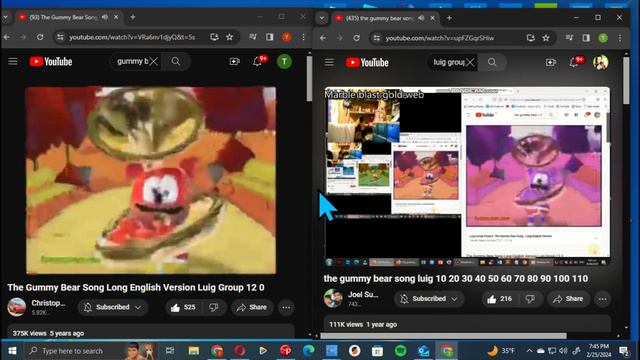The height and width of the screenshot is (360, 640).
Task: Open a new tab in the right browser
Action: pos(449,18)
